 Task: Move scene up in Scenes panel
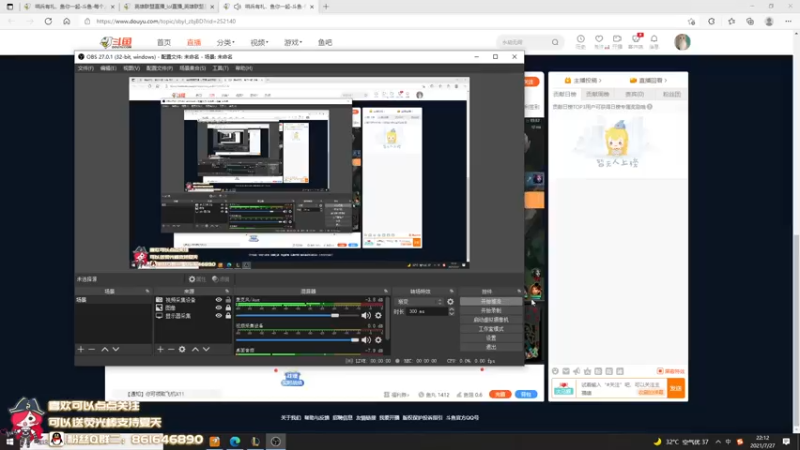coord(105,349)
